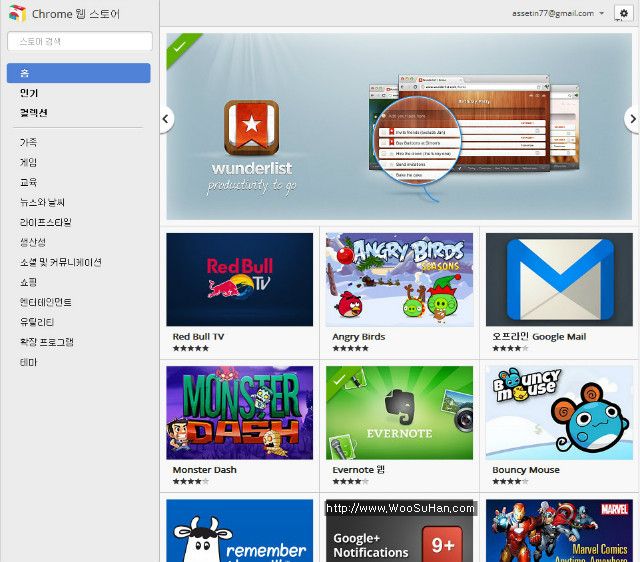Click the Red Bull TV star rating
The height and width of the screenshot is (562, 640).
point(191,348)
